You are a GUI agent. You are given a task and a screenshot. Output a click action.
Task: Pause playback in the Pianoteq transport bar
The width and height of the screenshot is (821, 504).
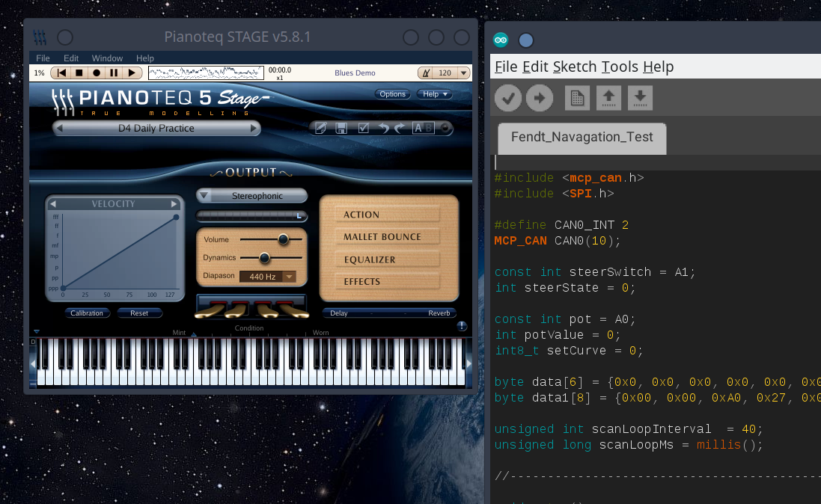tap(114, 73)
